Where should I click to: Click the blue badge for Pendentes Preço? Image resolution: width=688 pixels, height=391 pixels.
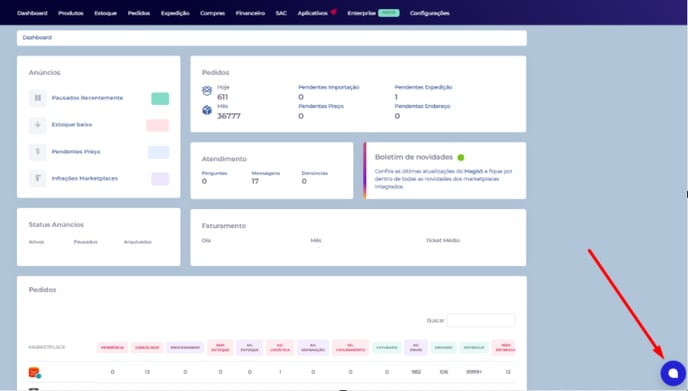(158, 152)
